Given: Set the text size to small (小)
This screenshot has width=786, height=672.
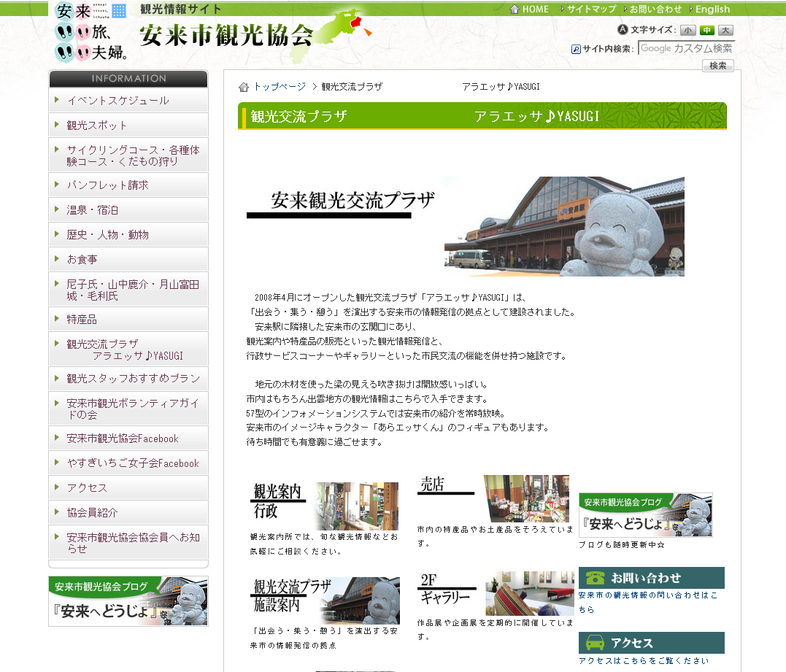Looking at the screenshot, I should click(687, 30).
